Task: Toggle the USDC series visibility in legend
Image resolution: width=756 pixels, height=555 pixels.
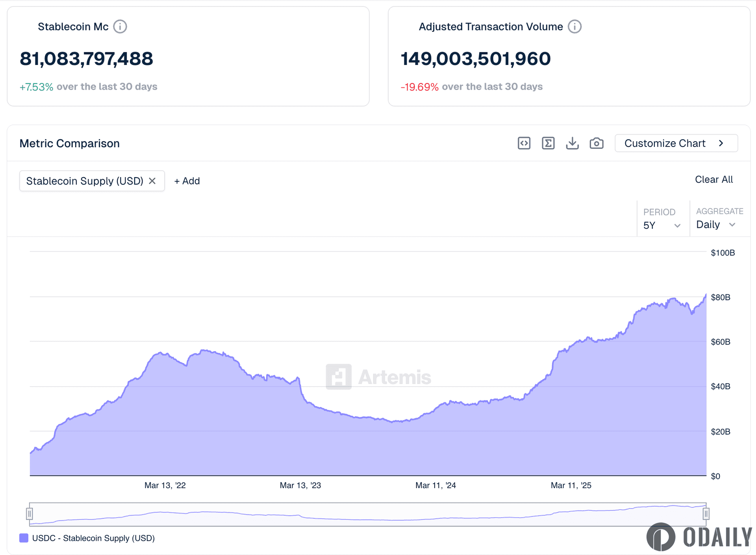Action: coord(93,538)
